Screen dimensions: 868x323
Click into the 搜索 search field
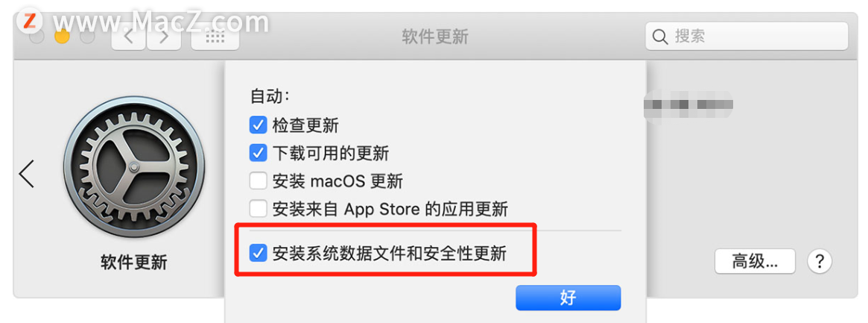[747, 37]
